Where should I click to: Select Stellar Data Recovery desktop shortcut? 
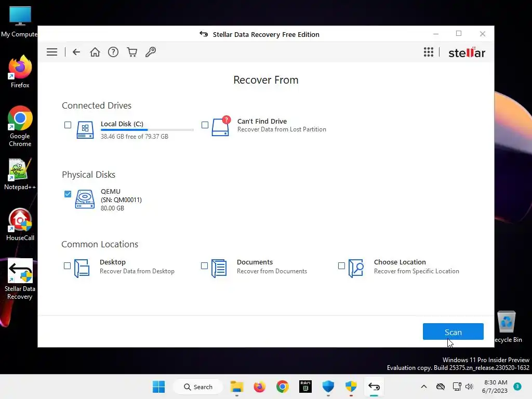(20, 279)
